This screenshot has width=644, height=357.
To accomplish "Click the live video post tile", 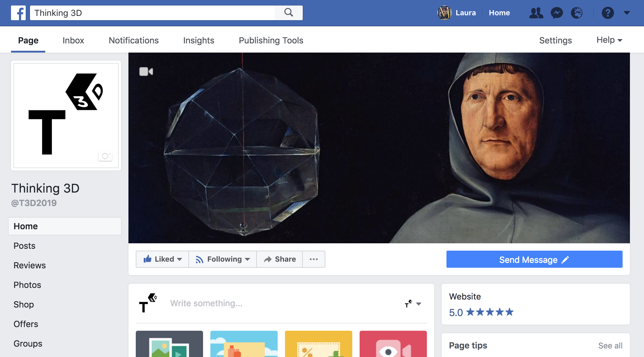I will (x=393, y=344).
